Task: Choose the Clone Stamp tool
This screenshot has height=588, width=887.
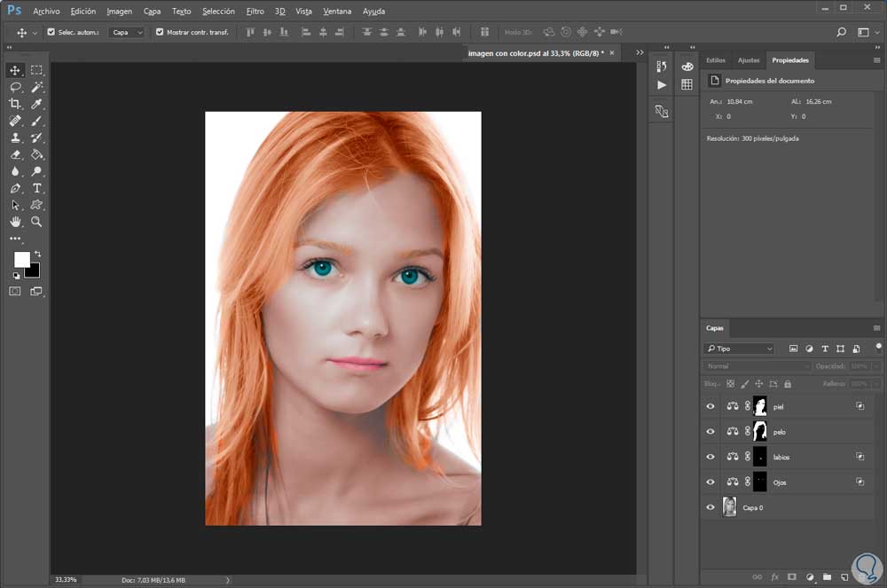Action: point(15,137)
